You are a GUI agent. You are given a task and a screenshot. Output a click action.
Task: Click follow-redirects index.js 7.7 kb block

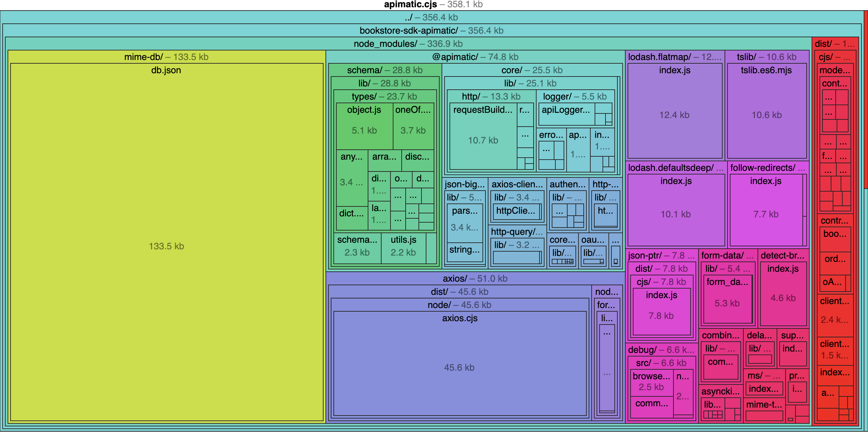tap(765, 214)
